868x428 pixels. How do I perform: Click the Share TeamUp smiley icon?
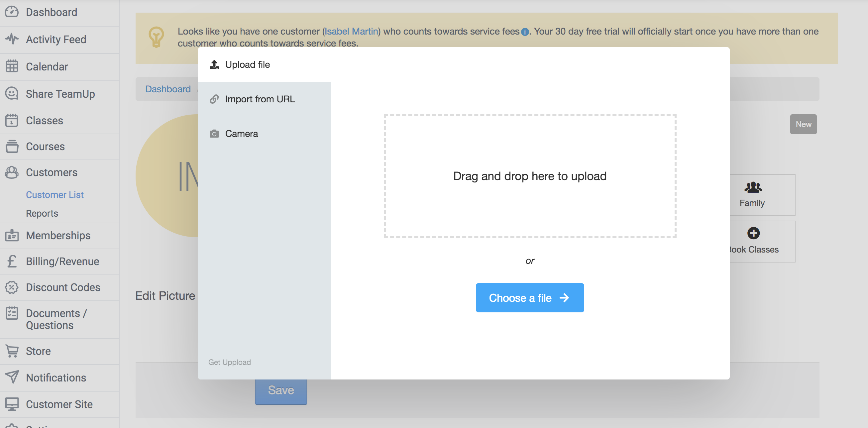(12, 93)
